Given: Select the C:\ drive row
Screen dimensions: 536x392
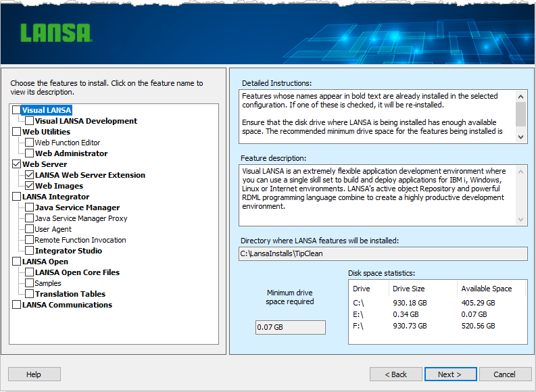Looking at the screenshot, I should pyautogui.click(x=437, y=303).
